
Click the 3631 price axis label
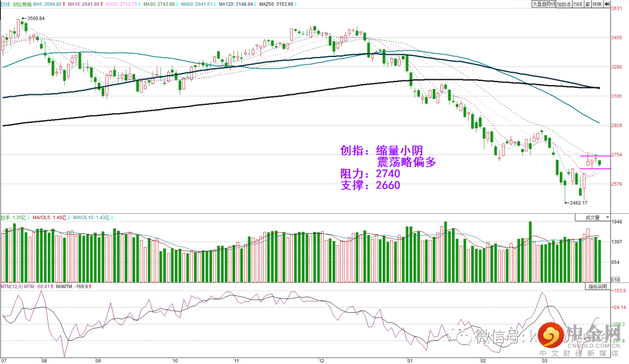tap(617, 8)
